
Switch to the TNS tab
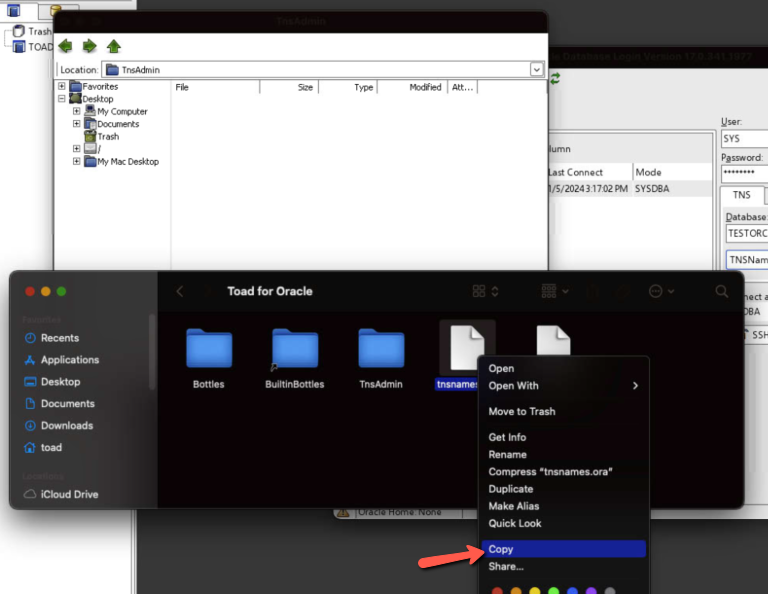point(741,195)
